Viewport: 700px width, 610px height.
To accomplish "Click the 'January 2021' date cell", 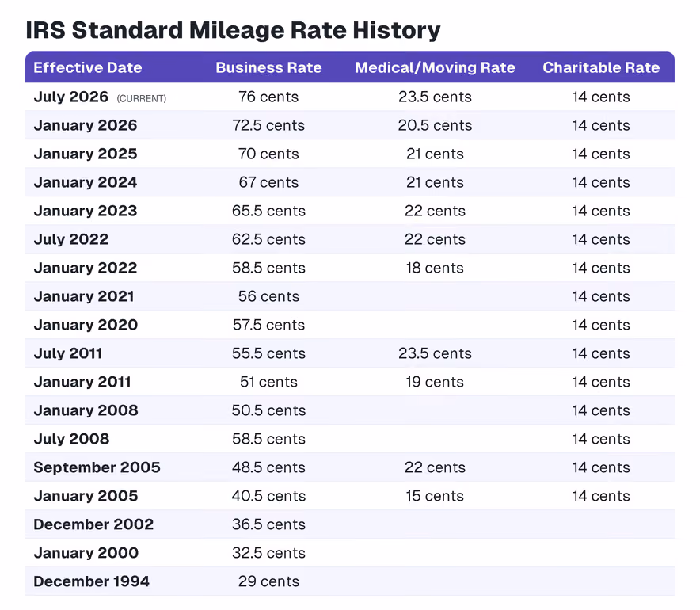I will [84, 296].
